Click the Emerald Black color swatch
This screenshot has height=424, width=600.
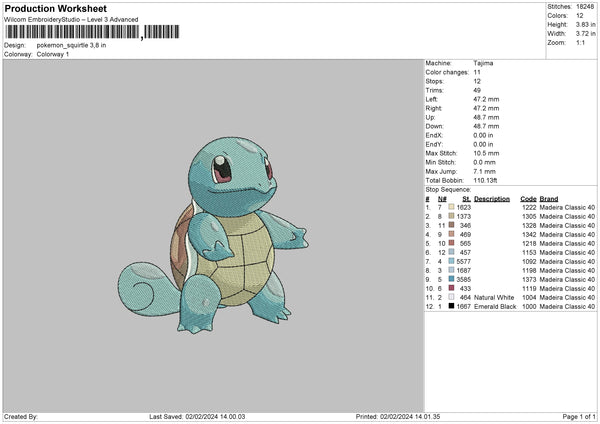click(452, 306)
